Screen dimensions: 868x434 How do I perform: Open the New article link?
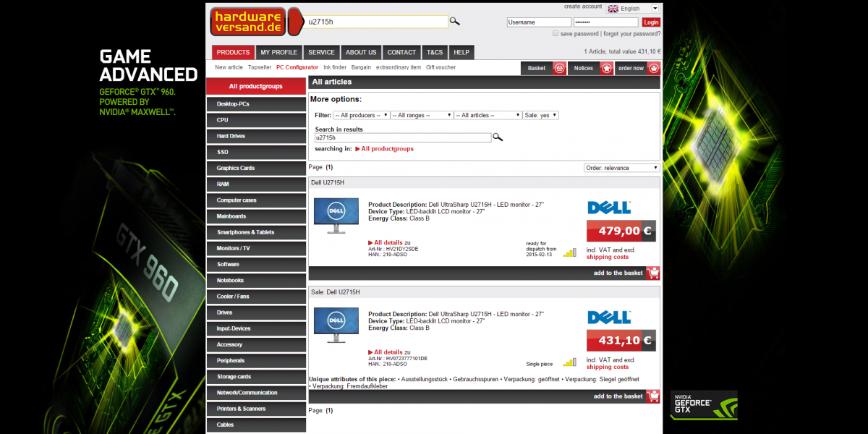(229, 67)
